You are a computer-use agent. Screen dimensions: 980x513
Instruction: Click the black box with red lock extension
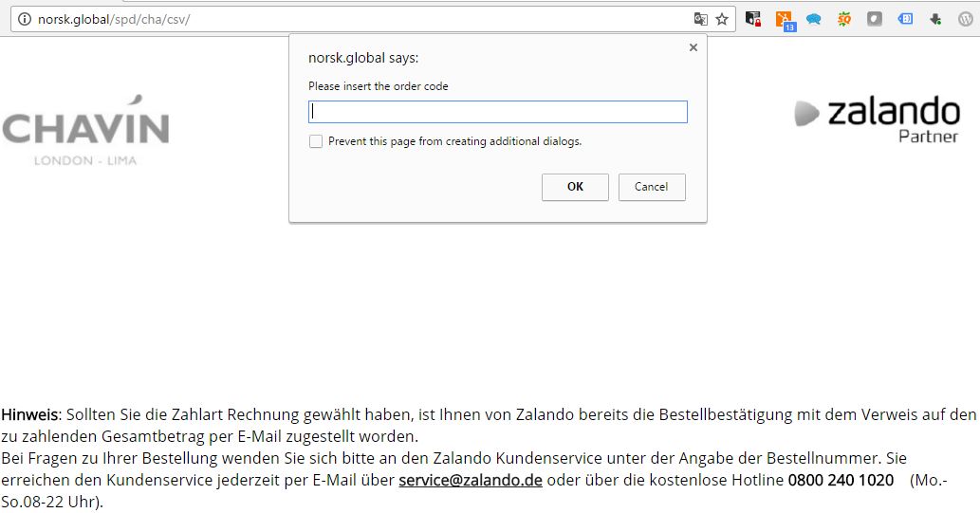tap(753, 19)
